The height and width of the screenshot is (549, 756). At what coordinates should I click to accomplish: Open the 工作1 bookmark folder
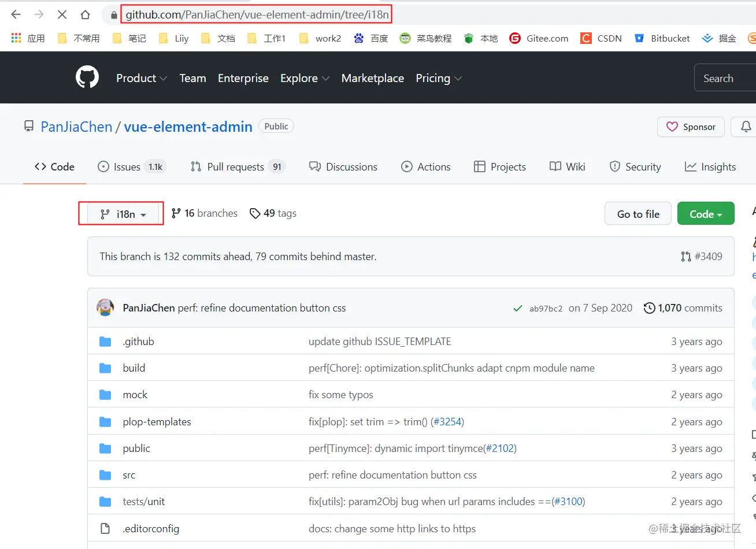[x=266, y=38]
